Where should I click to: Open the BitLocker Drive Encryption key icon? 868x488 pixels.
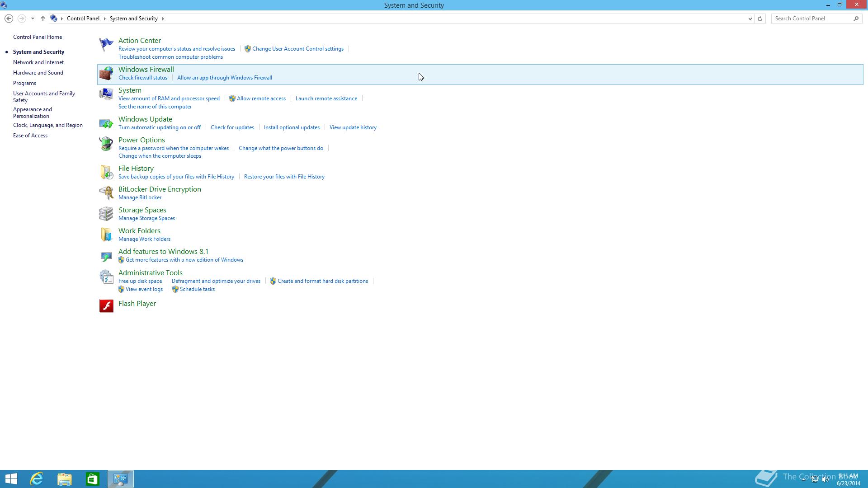106,193
